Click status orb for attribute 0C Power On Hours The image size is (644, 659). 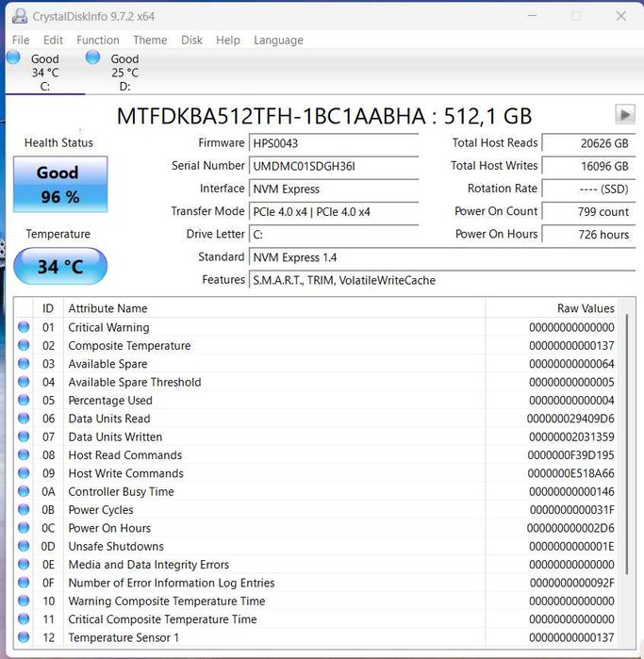click(x=24, y=528)
